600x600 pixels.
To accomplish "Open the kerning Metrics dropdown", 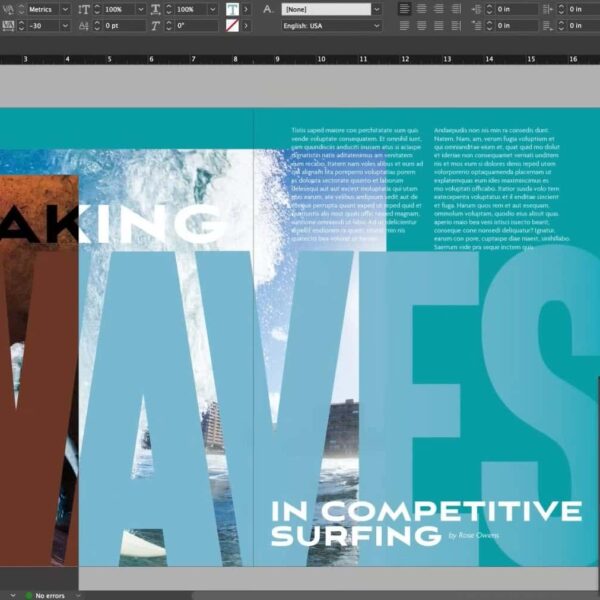I will (x=65, y=9).
